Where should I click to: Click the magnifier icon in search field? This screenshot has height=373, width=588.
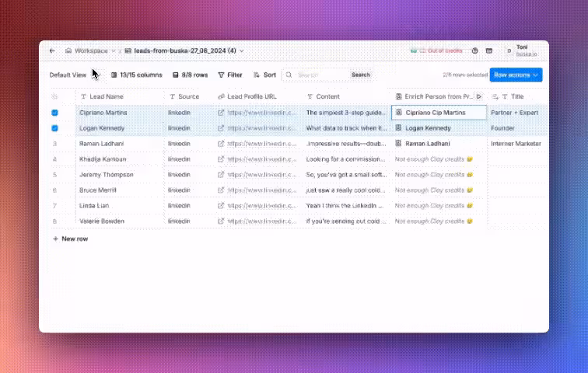click(x=289, y=75)
